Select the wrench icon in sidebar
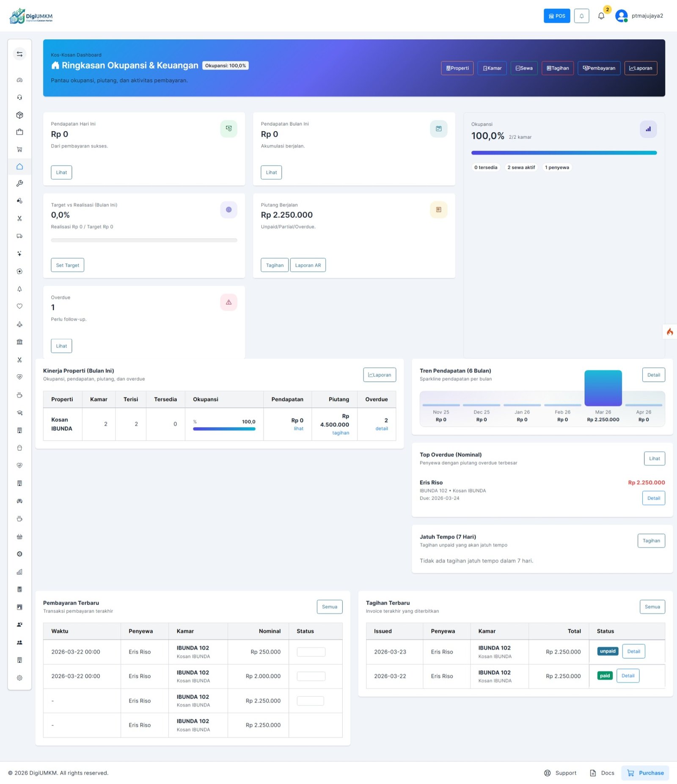The width and height of the screenshot is (677, 784). [x=19, y=183]
